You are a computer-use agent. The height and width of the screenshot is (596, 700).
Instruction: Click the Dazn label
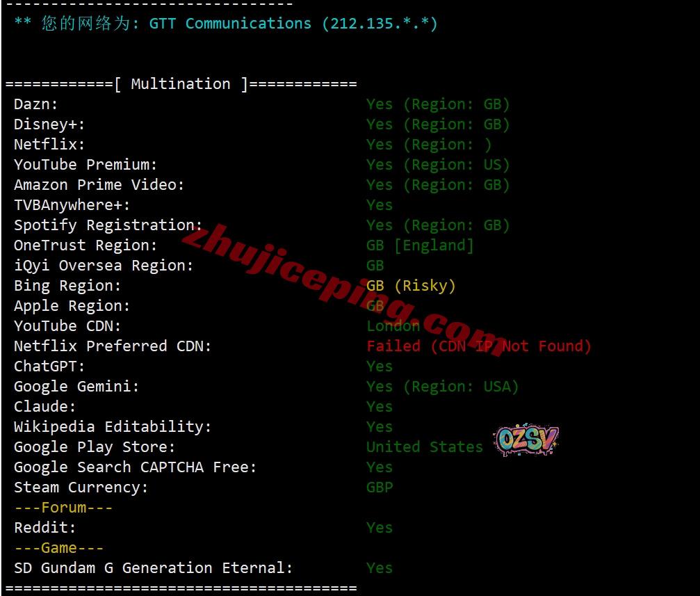coord(35,104)
